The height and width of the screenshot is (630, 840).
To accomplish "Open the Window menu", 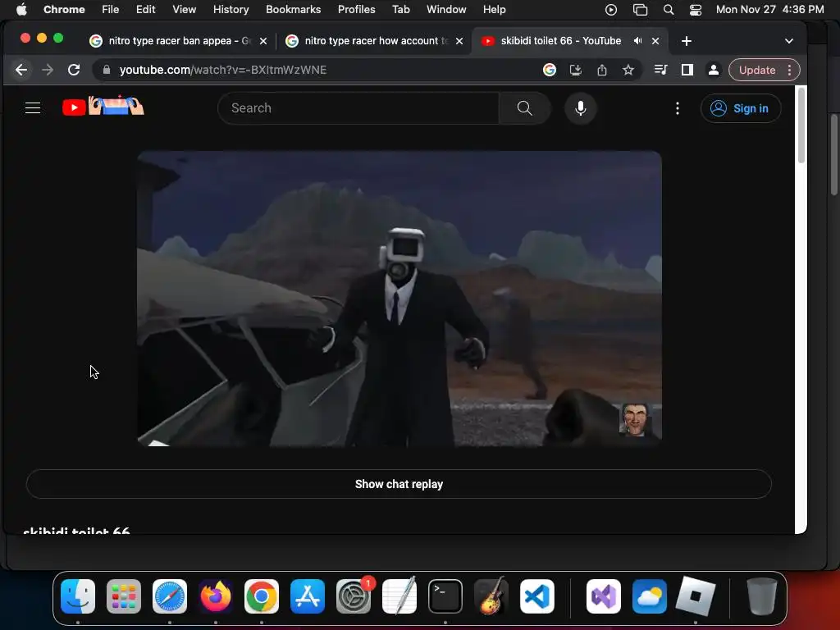I will (446, 9).
